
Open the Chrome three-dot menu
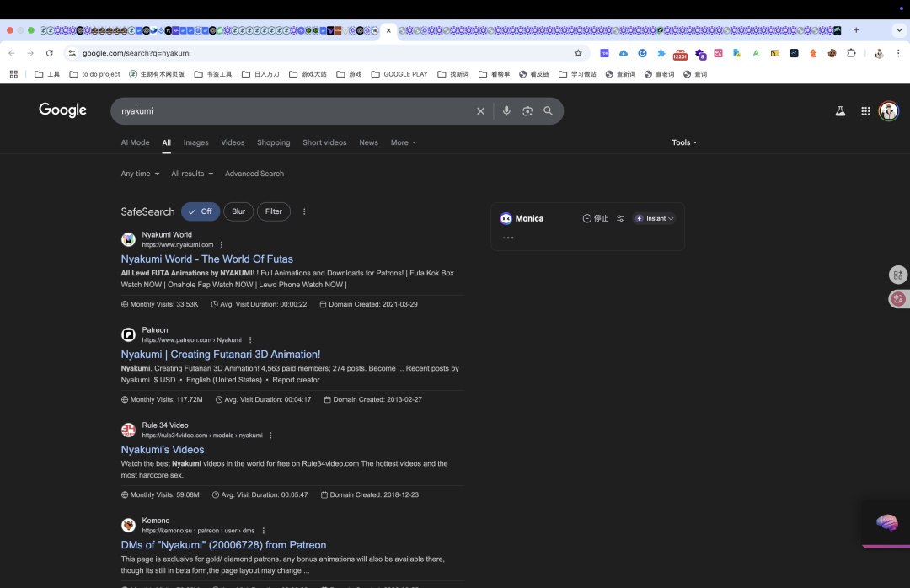[898, 53]
